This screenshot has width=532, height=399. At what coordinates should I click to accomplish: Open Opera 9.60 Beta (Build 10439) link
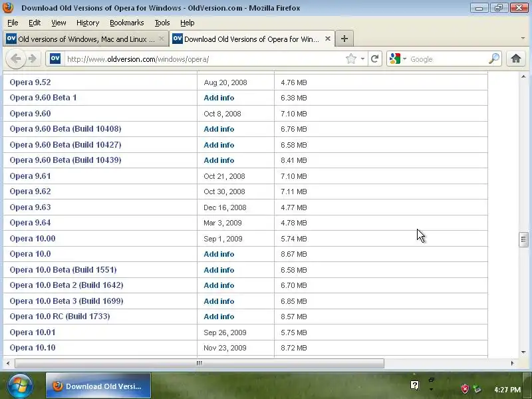pos(65,160)
